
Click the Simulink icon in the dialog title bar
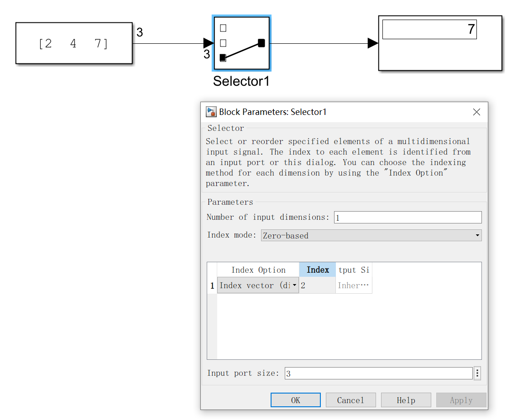(x=210, y=112)
